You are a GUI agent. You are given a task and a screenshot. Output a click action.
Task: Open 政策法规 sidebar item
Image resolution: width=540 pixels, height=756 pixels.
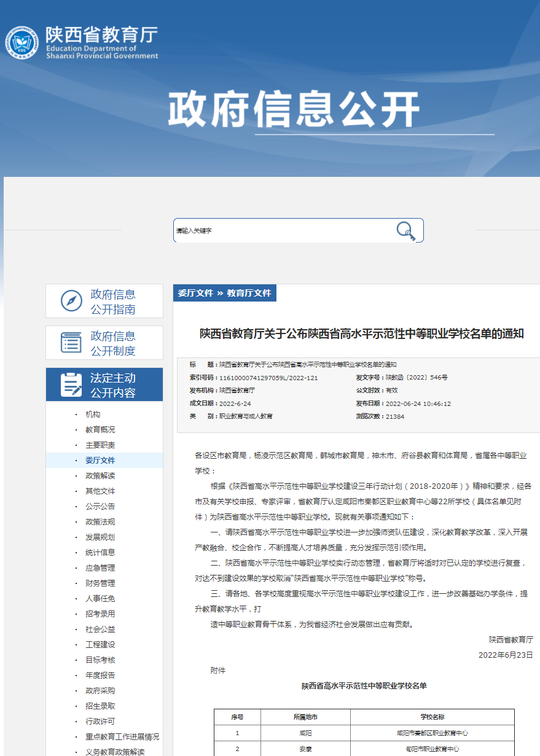click(x=100, y=522)
